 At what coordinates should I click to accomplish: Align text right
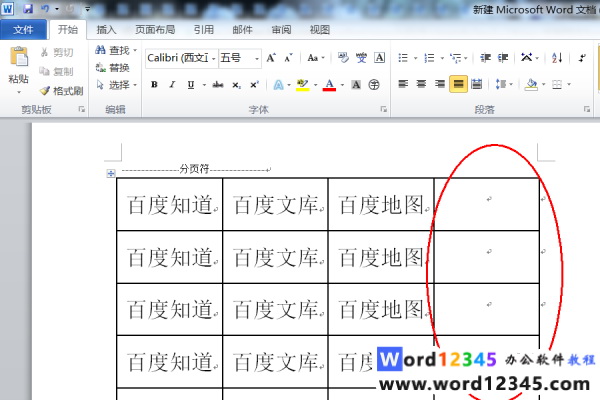coord(440,84)
